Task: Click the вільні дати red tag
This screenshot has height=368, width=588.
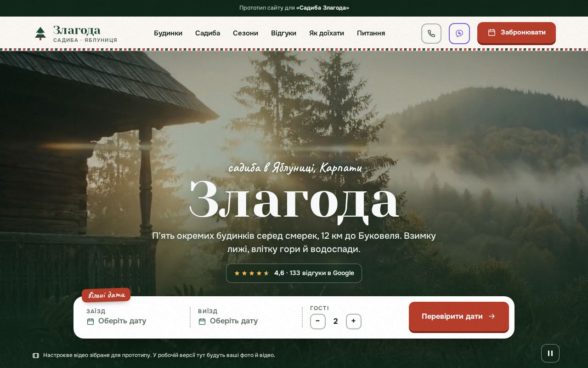Action: click(106, 295)
